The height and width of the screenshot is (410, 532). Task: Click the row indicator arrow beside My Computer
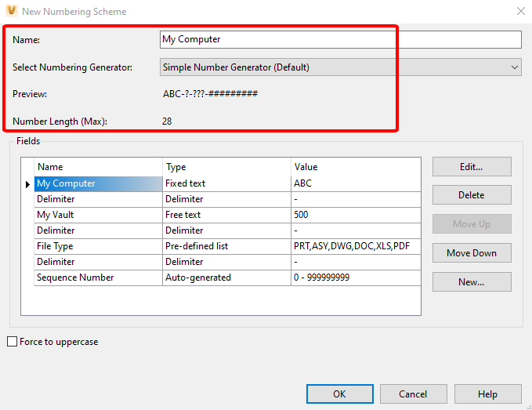[x=28, y=184]
